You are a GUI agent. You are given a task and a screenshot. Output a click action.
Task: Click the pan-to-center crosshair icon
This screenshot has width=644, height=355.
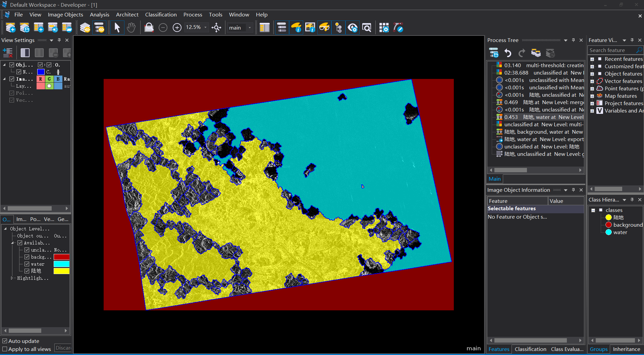tap(216, 28)
